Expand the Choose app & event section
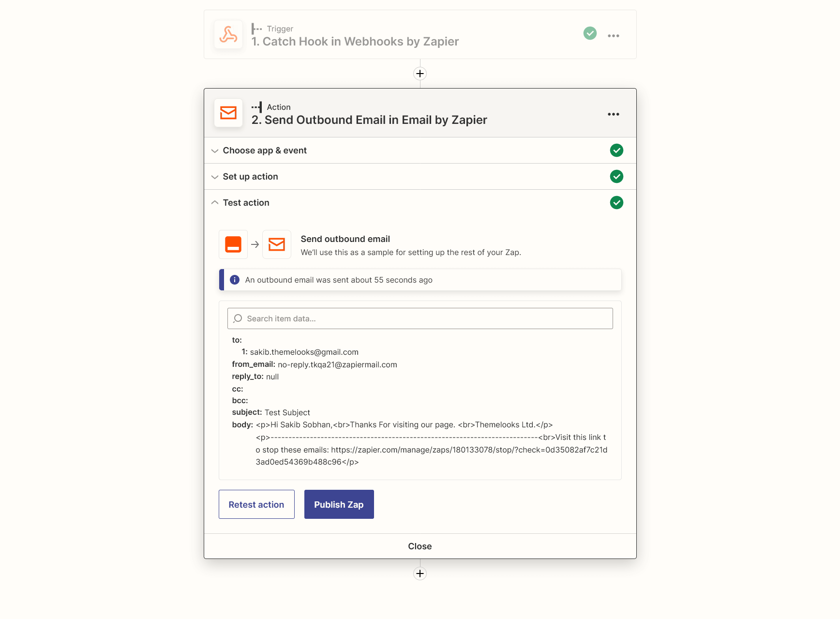The height and width of the screenshot is (619, 840). (x=265, y=151)
